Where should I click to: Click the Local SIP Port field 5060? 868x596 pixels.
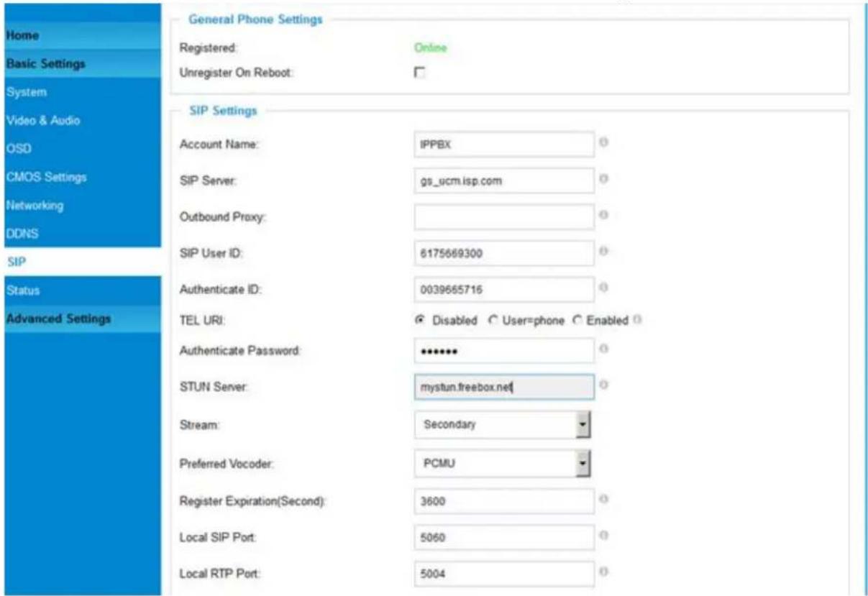click(504, 537)
